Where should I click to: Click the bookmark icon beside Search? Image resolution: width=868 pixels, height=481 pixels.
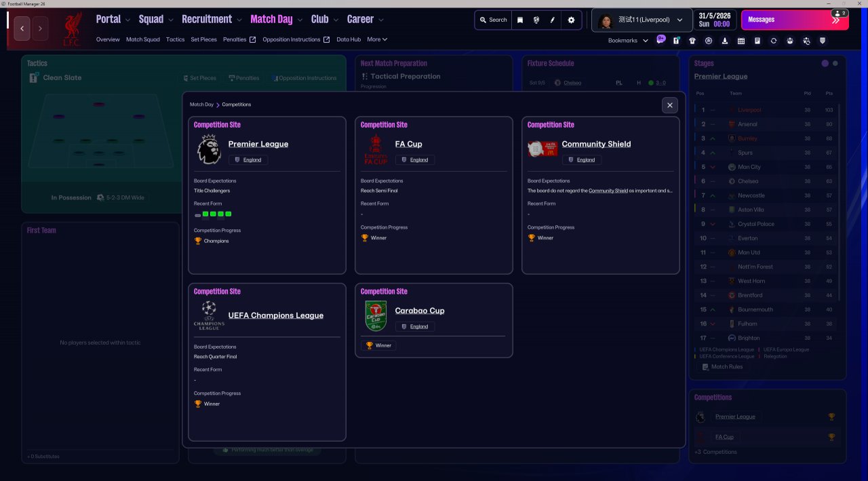[520, 20]
